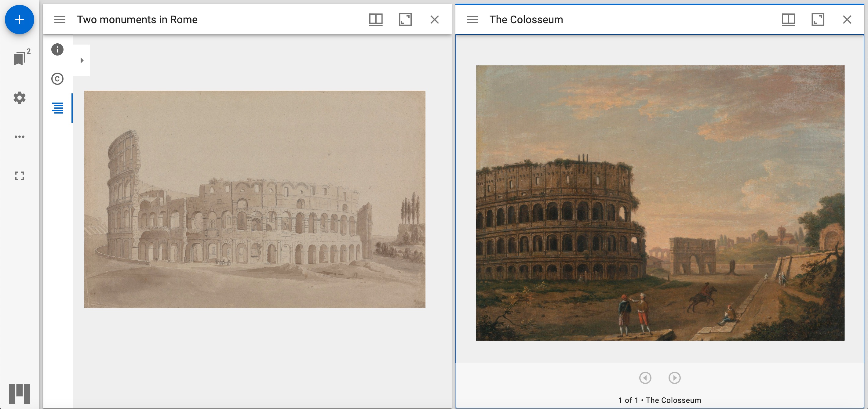Expand the left panel sidebar
The image size is (868, 409).
82,61
